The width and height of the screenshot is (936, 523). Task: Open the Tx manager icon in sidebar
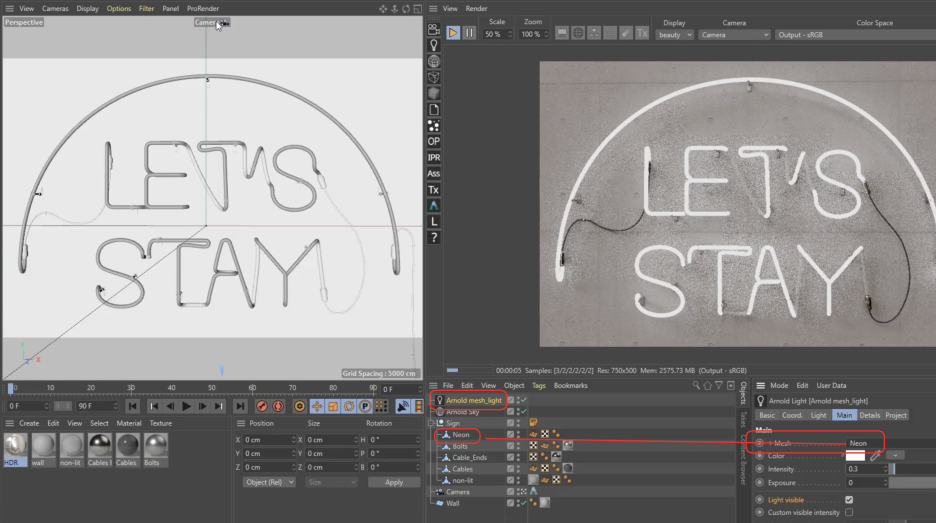434,190
